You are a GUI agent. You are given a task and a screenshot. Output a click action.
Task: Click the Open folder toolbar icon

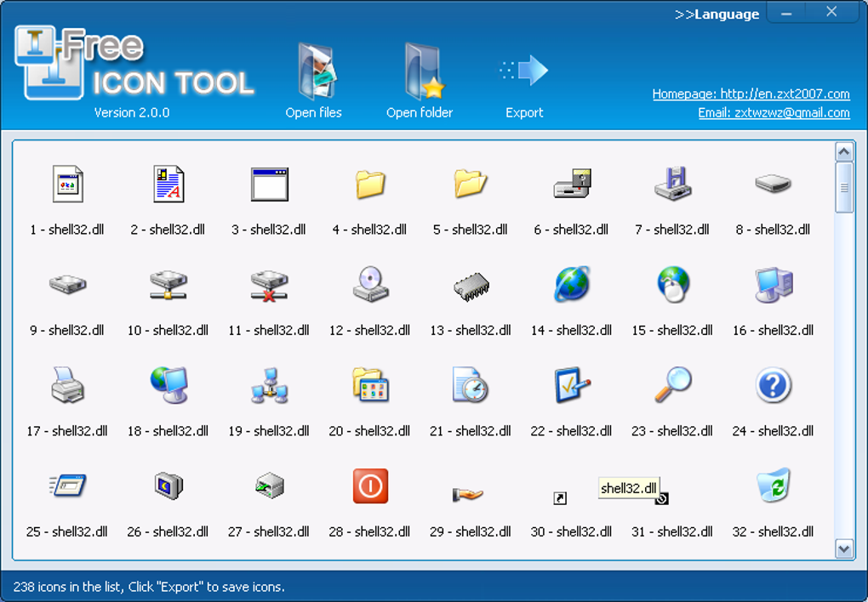point(424,71)
